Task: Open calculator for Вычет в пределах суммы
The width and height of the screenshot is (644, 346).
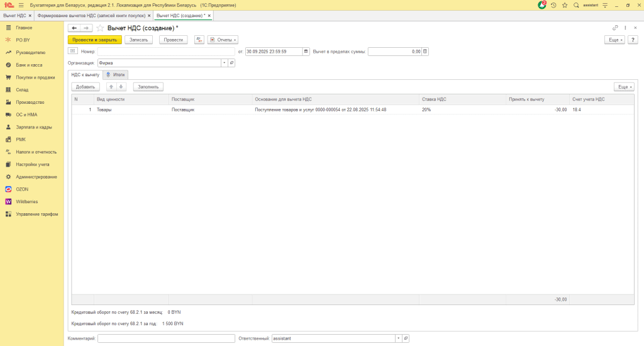Action: [426, 52]
